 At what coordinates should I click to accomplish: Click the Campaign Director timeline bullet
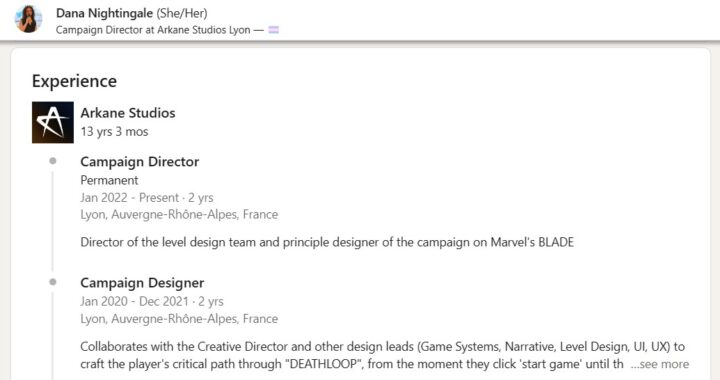point(53,161)
